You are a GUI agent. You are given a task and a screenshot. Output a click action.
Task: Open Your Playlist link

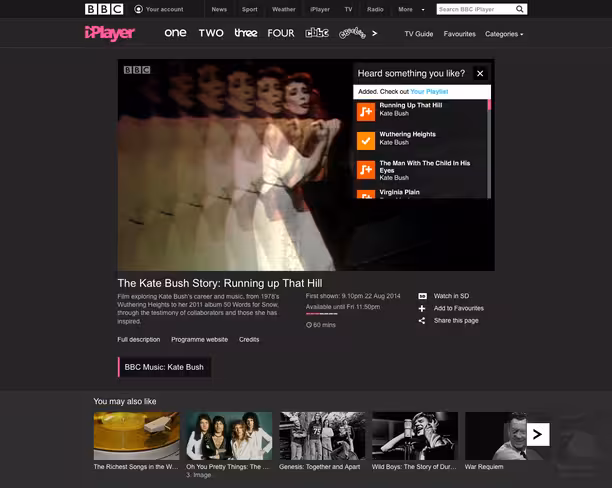coord(429,92)
